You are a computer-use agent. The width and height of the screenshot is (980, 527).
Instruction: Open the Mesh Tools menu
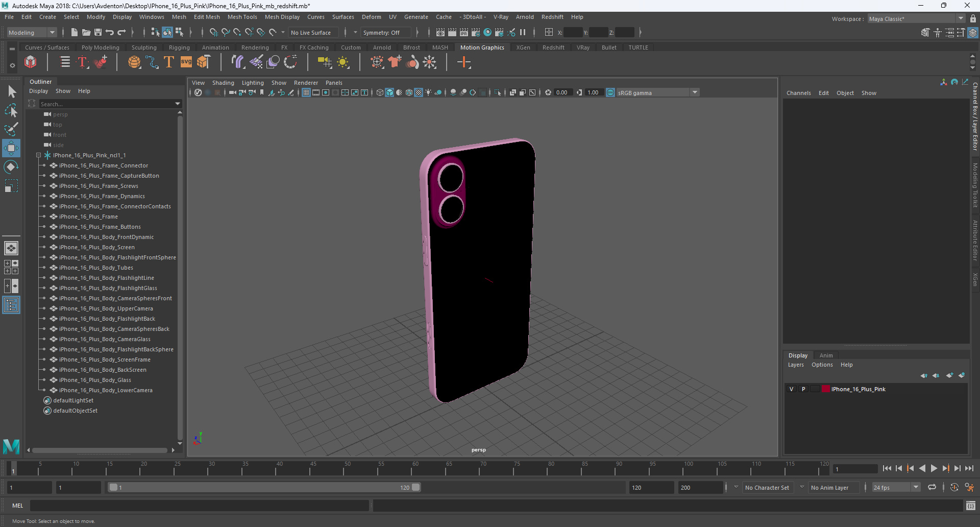pyautogui.click(x=242, y=17)
